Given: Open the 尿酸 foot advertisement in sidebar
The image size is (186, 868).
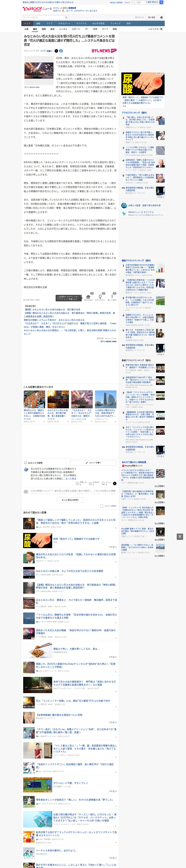Looking at the screenshot, I should pos(143,84).
